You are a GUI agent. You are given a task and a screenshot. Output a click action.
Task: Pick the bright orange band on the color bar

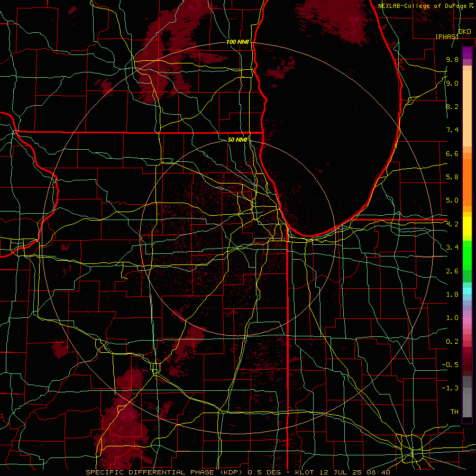(x=467, y=183)
